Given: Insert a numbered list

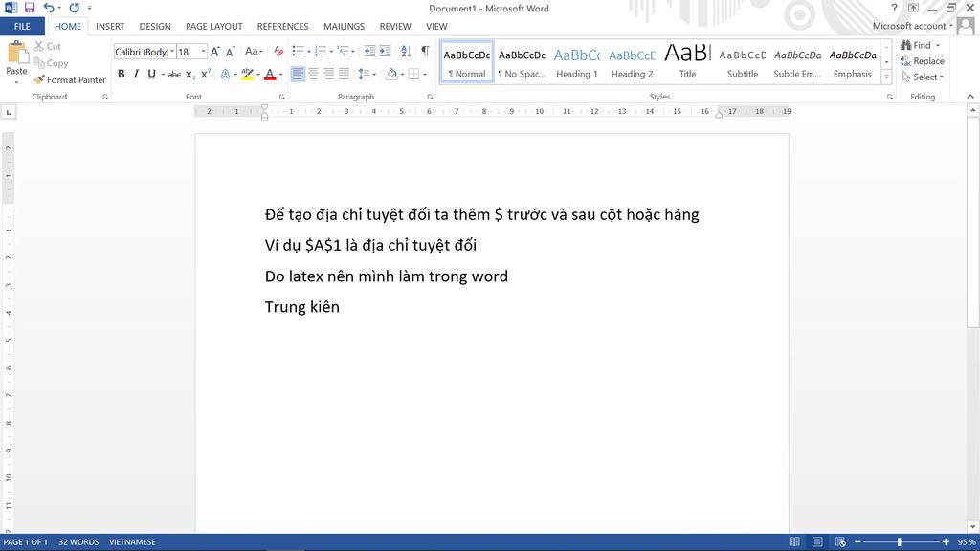Looking at the screenshot, I should [321, 52].
